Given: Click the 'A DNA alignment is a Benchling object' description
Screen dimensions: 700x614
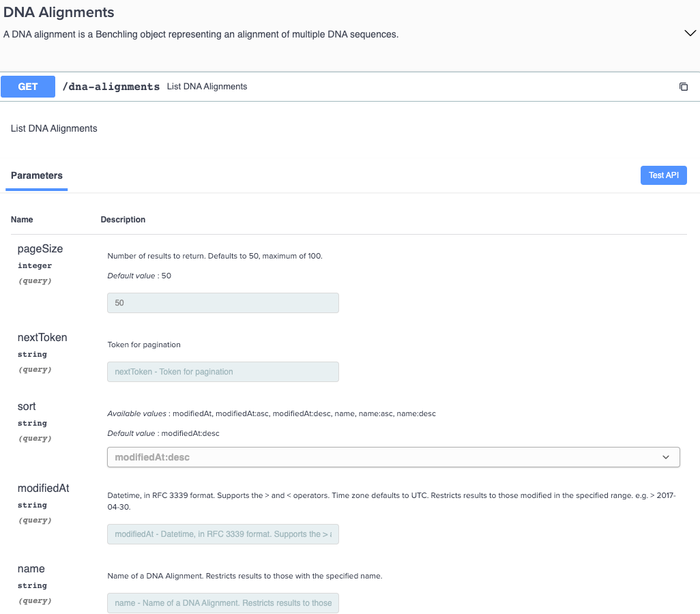Looking at the screenshot, I should coord(201,34).
